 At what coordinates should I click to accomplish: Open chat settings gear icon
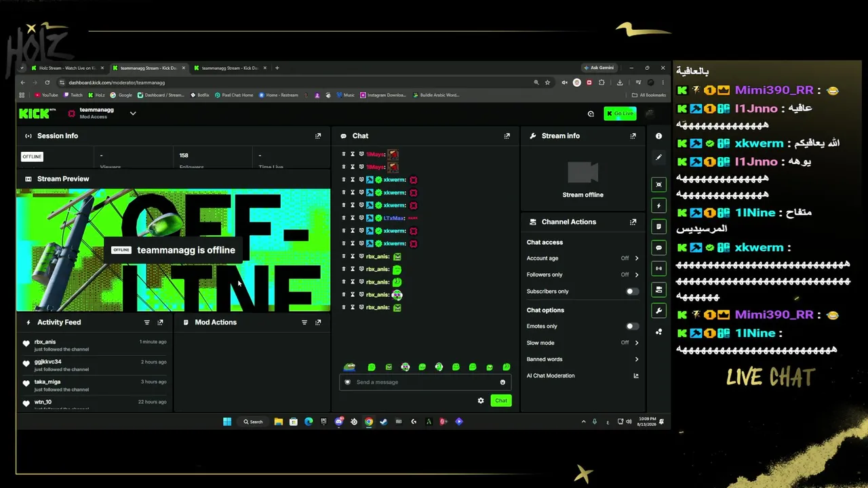(481, 401)
